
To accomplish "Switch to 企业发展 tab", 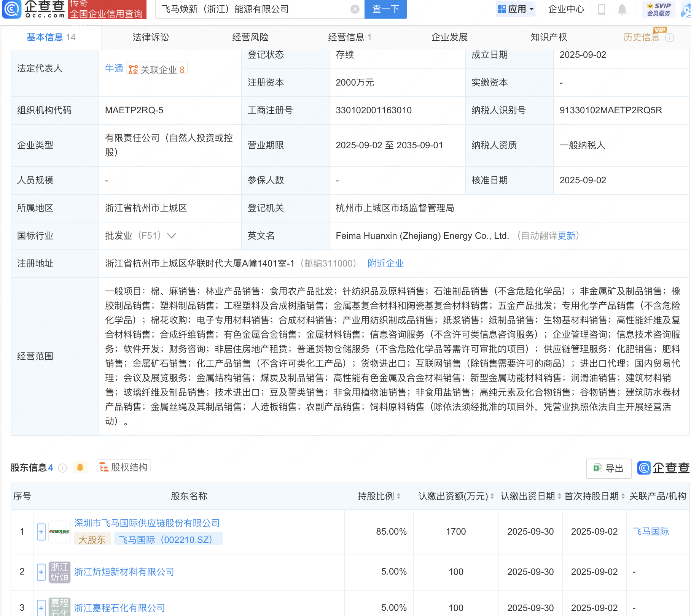I will [449, 37].
